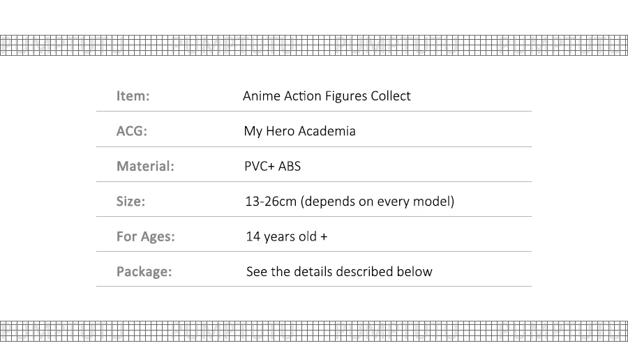Click the Size: label
628x364 pixels.
tap(130, 202)
